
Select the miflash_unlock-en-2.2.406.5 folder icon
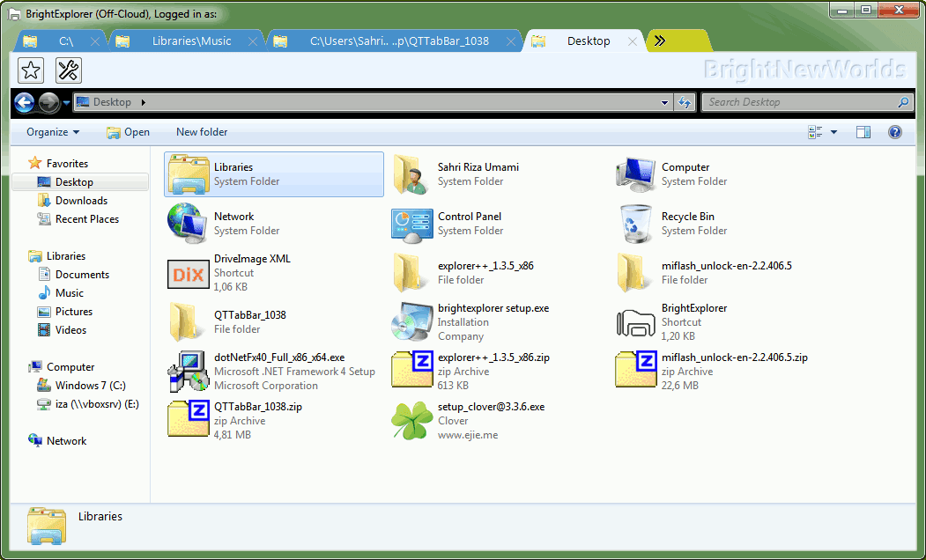tap(633, 273)
